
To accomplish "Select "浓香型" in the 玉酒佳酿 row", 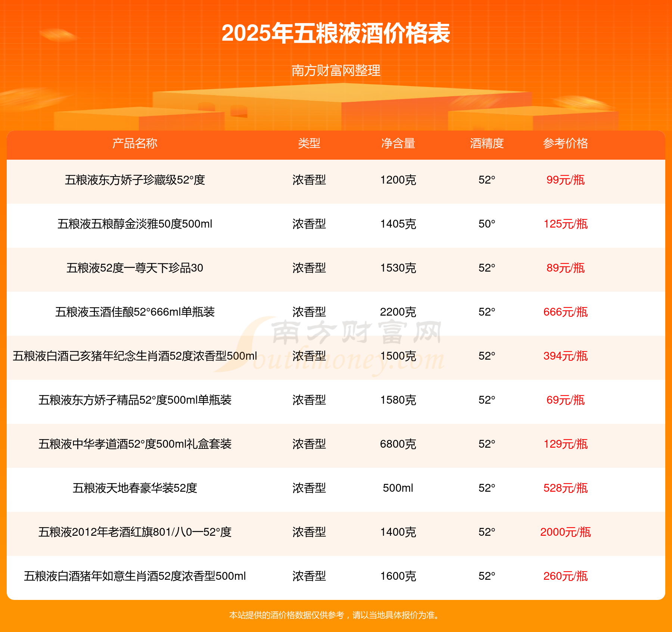I will 309,312.
